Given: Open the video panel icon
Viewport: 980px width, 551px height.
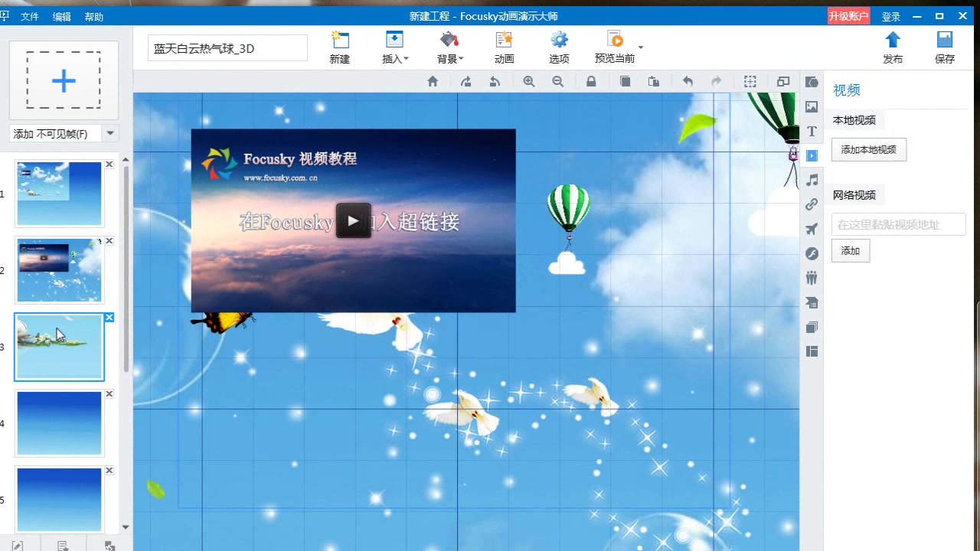Looking at the screenshot, I should [x=812, y=155].
